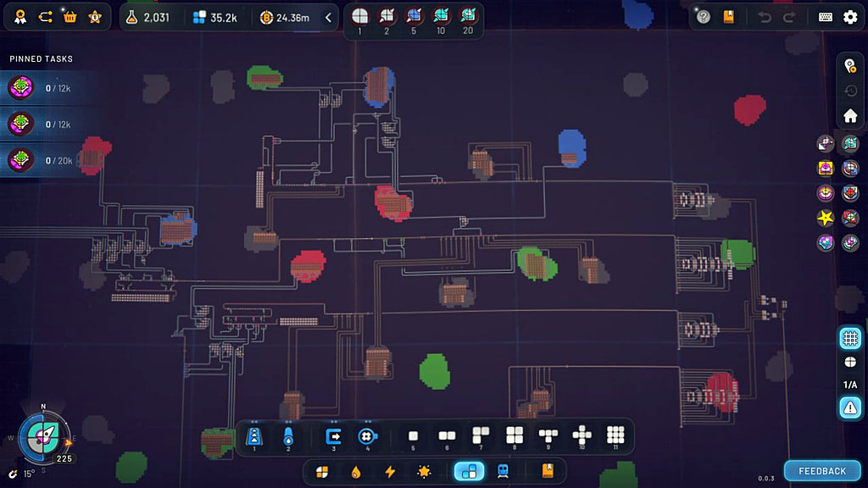Click the bottom-left purple gem shape icon
The image size is (868, 488).
pos(826,242)
